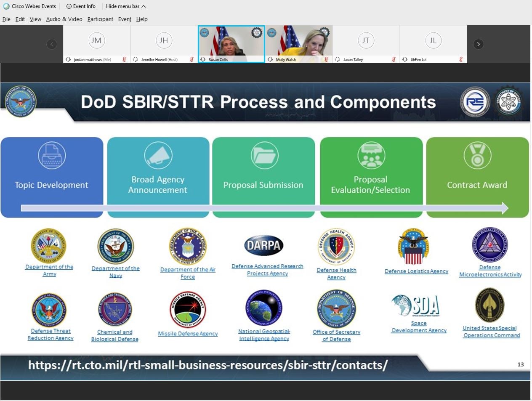Open the View menu
The image size is (532, 401).
[x=35, y=19]
